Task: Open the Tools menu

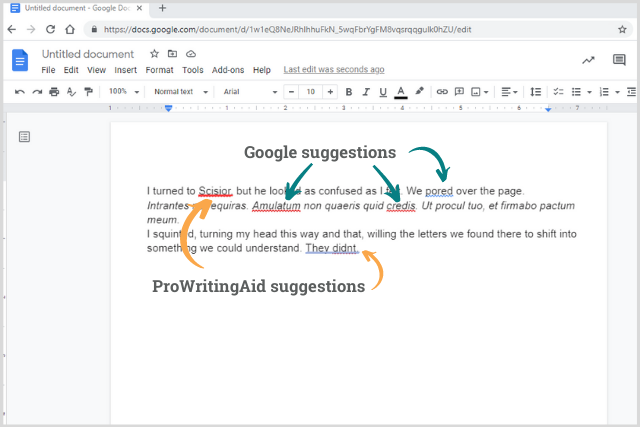Action: [193, 70]
